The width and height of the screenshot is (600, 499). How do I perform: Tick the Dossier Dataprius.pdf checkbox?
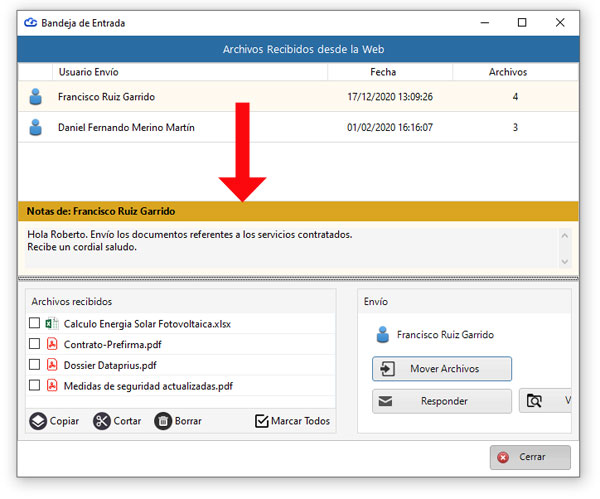[34, 365]
